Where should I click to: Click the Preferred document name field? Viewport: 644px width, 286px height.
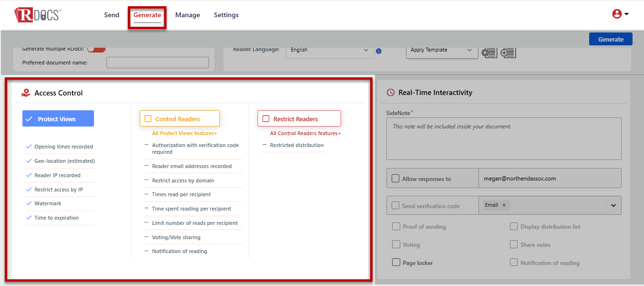[x=157, y=63]
